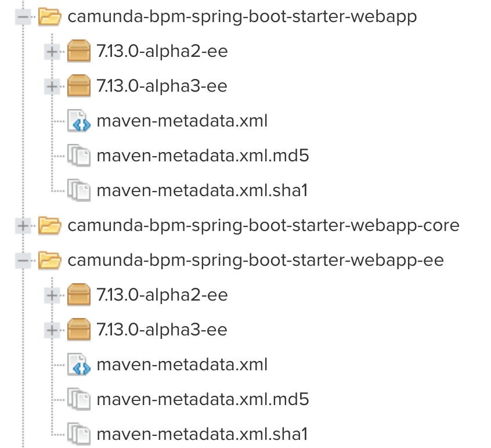Click the package icon of webapp 7.13.0-alpha2-ee
This screenshot has height=448, width=491.
click(x=79, y=52)
